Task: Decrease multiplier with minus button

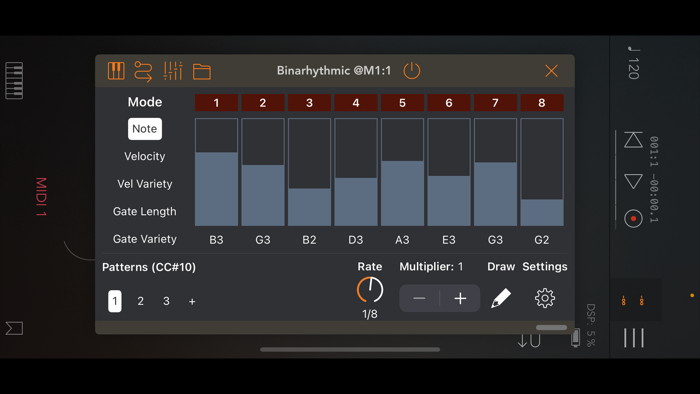Action: (419, 299)
